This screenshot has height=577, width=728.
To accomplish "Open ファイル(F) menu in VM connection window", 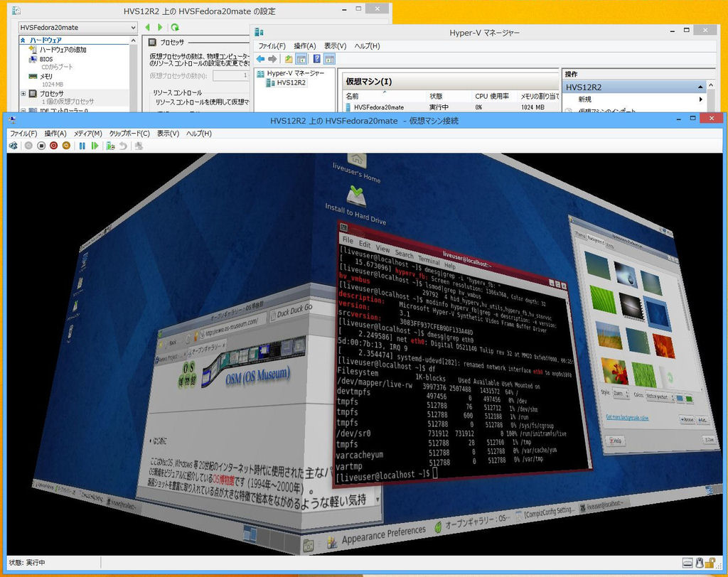I will click(23, 133).
